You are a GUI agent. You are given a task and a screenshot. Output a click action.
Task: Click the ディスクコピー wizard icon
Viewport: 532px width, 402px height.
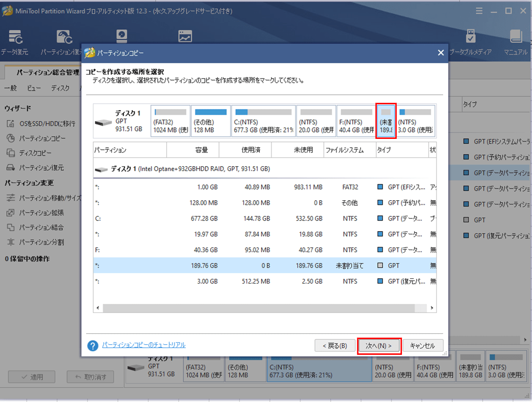coord(10,153)
